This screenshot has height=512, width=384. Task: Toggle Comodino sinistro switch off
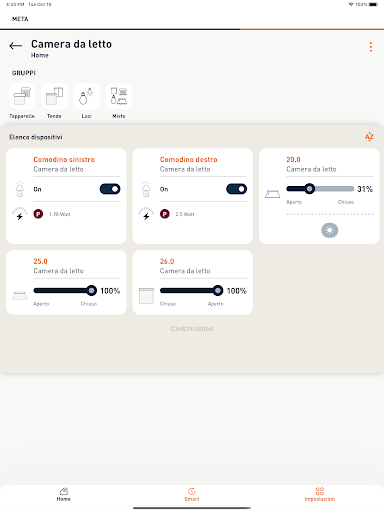(110, 189)
